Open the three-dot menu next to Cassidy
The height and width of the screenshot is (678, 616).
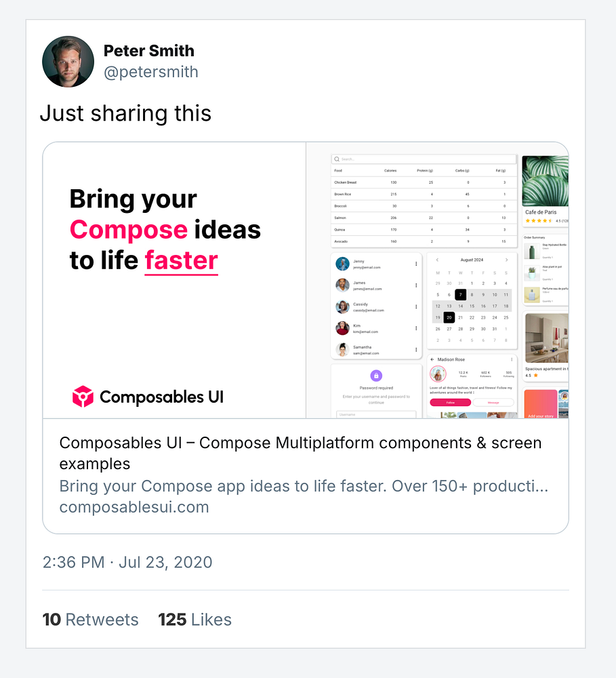click(x=416, y=306)
